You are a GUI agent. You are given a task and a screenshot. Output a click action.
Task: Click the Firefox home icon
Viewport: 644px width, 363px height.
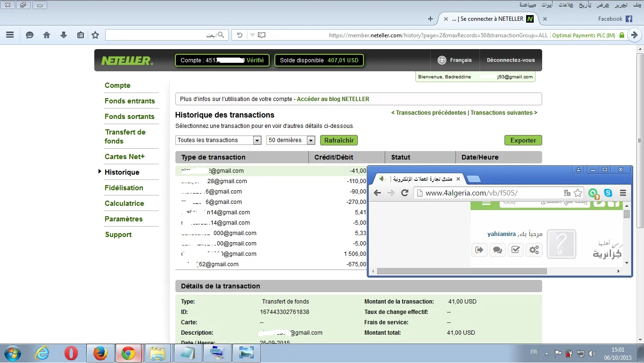pos(47,35)
